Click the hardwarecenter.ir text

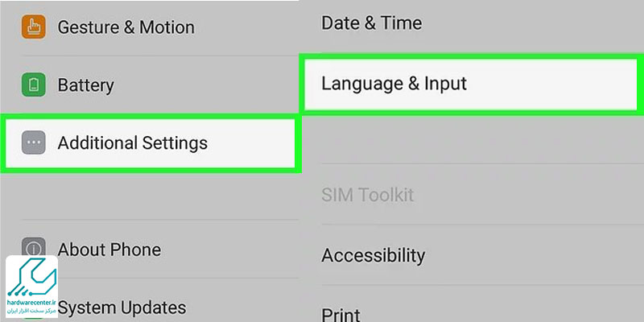(31, 303)
